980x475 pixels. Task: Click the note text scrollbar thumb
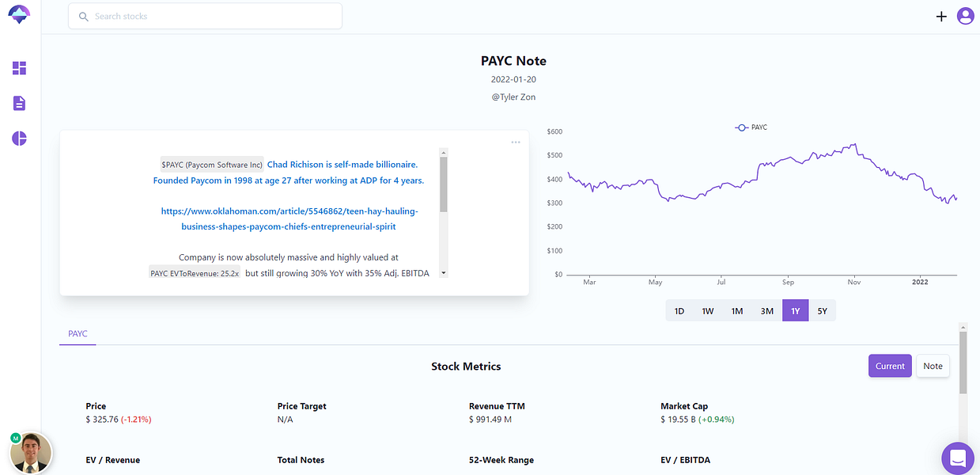point(443,184)
